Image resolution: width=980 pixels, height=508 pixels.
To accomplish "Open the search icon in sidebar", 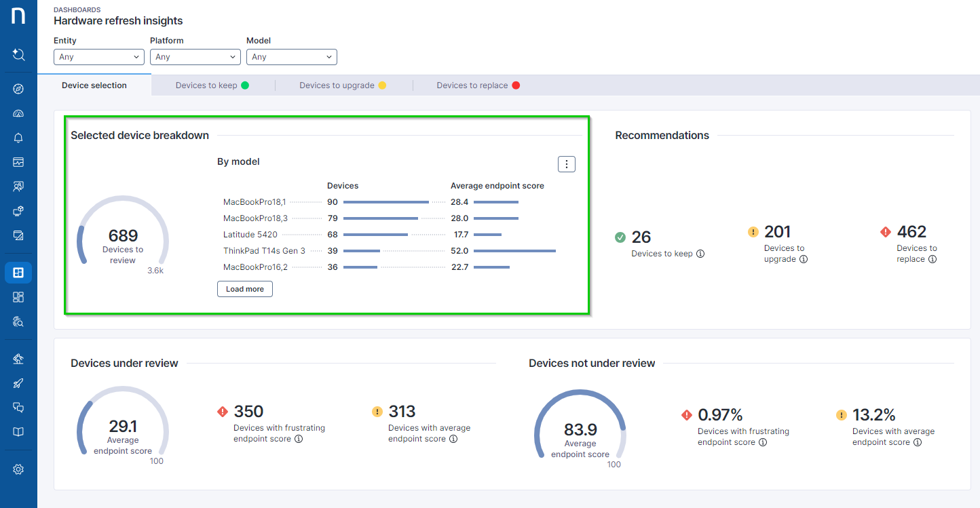I will tap(18, 54).
